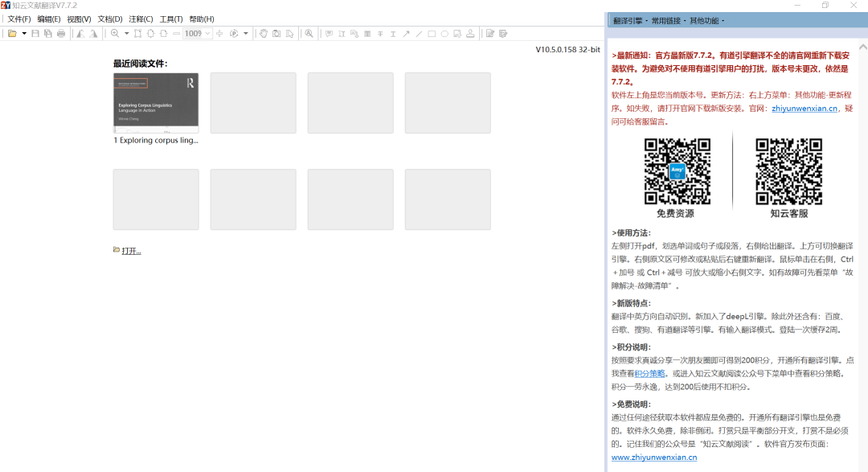Open the zoom percentage combo box
The height and width of the screenshot is (472, 868).
click(x=198, y=34)
